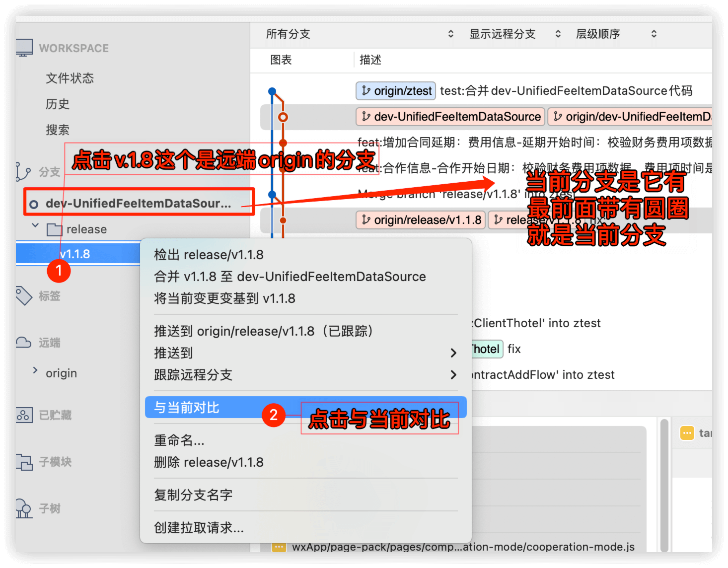Click the dev-UnifiedFeeItemDataSource local branch tag
This screenshot has width=728, height=568.
tap(450, 117)
